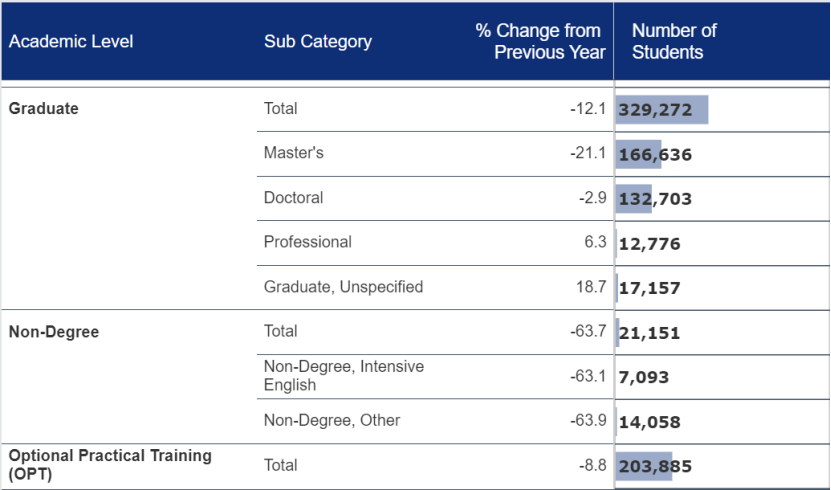Click the 203,885 OPT students bar
Screen dimensions: 831x490
(644, 466)
